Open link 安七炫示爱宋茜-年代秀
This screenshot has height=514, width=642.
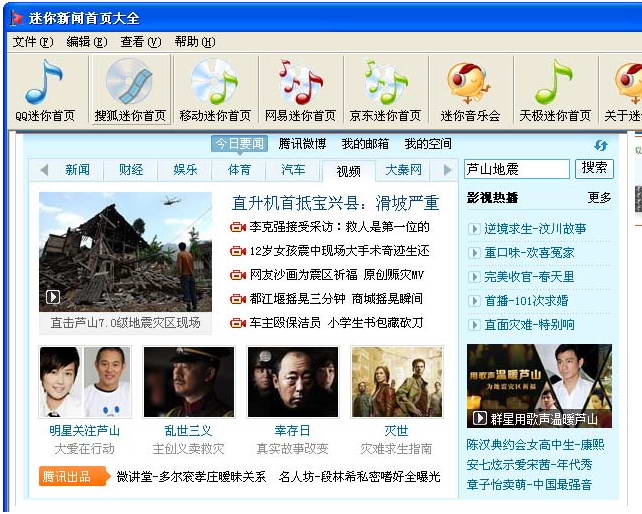tap(529, 465)
